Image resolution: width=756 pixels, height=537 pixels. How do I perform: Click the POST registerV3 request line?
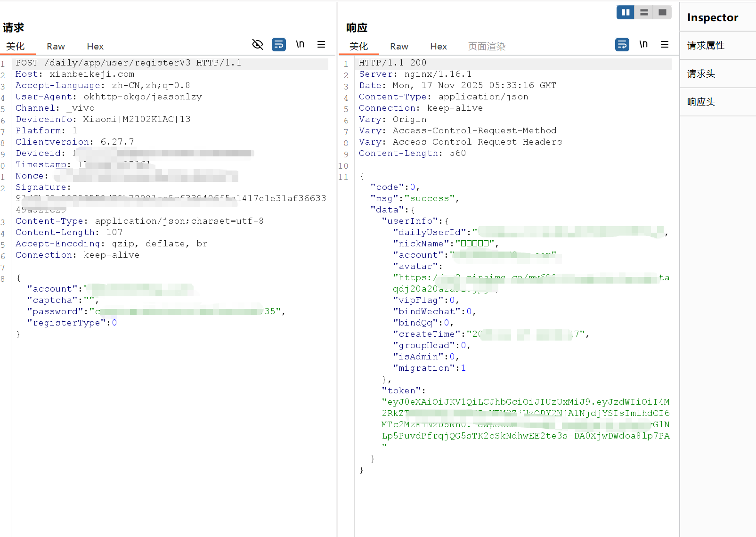click(128, 63)
